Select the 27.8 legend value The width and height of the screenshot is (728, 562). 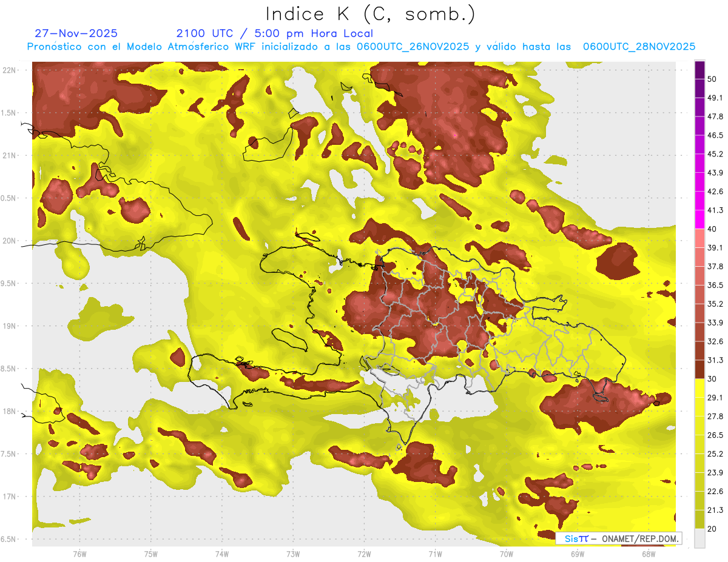point(715,416)
